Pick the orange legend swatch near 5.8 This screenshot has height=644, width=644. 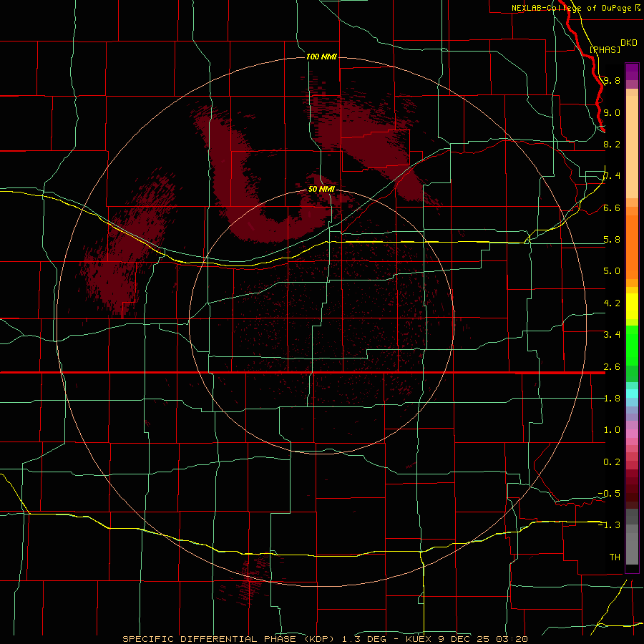tap(632, 246)
